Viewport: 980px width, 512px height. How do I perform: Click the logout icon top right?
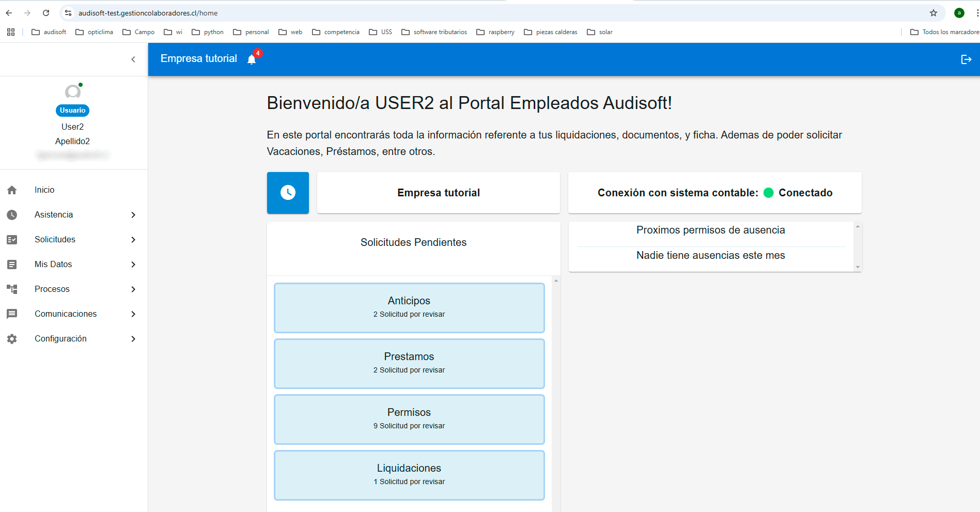pyautogui.click(x=966, y=59)
